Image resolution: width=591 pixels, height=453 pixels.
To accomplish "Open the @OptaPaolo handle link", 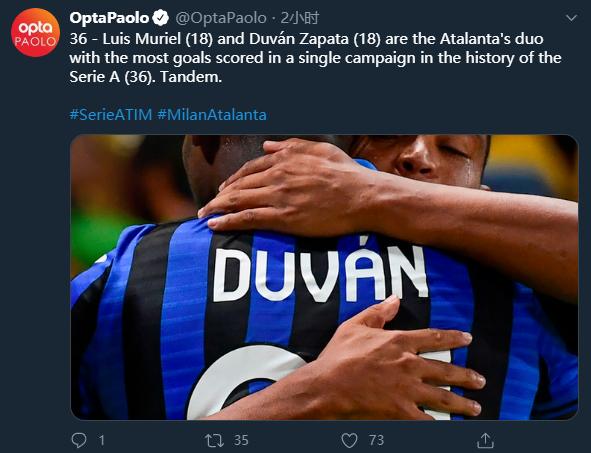I will [221, 18].
